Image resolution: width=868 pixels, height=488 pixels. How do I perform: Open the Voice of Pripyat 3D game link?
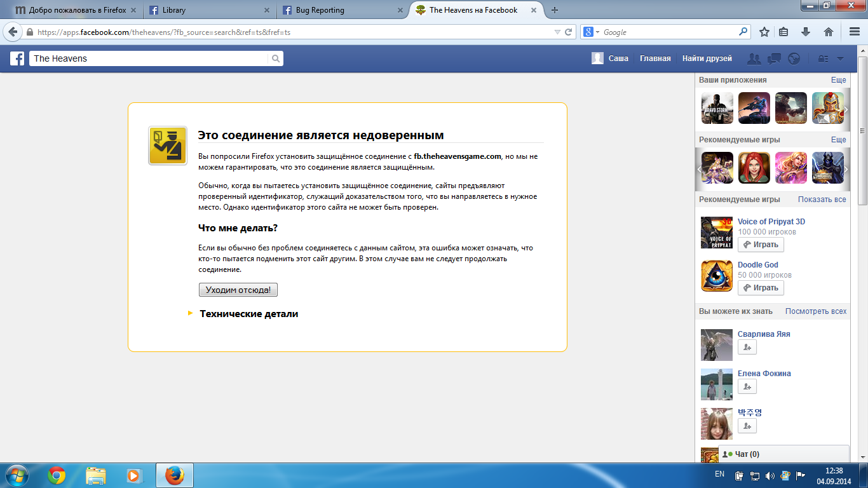click(771, 222)
